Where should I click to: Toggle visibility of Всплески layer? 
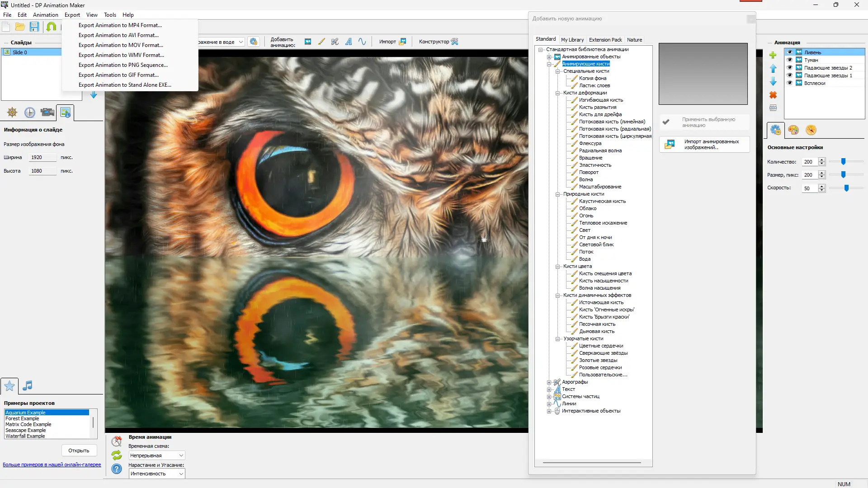pyautogui.click(x=790, y=83)
